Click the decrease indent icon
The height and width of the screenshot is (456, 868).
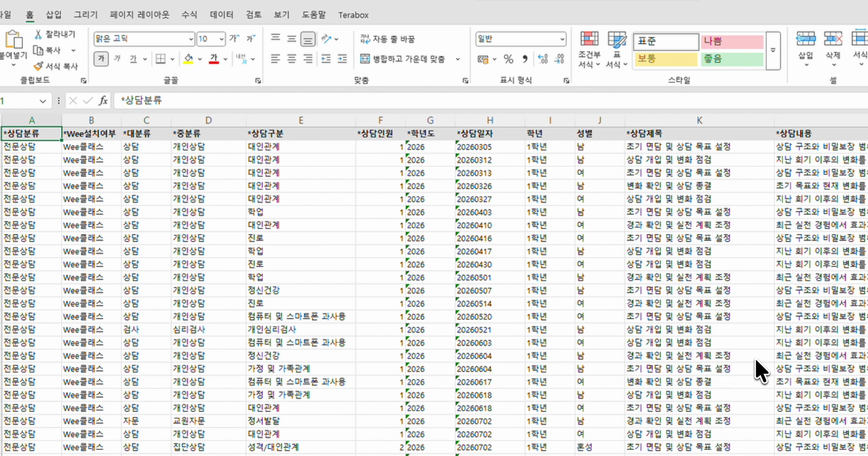pyautogui.click(x=326, y=59)
